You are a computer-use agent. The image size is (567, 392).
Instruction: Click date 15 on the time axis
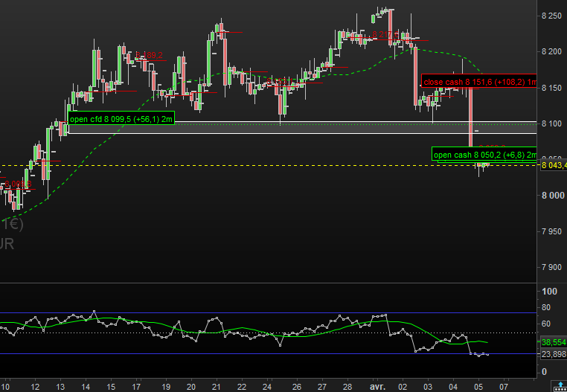[111, 387]
